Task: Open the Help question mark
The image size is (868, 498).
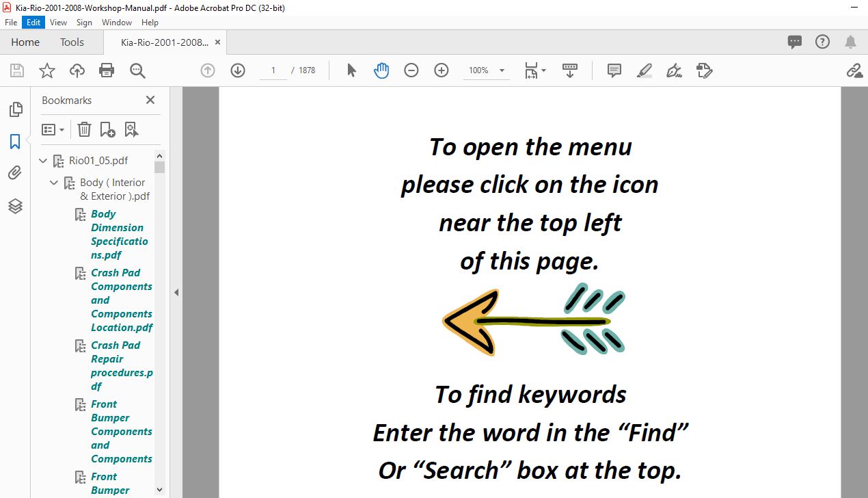Action: pyautogui.click(x=823, y=42)
